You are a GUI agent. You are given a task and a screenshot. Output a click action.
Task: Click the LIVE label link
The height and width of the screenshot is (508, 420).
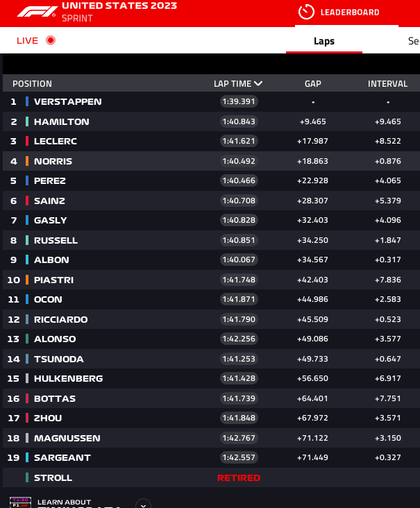coord(28,40)
